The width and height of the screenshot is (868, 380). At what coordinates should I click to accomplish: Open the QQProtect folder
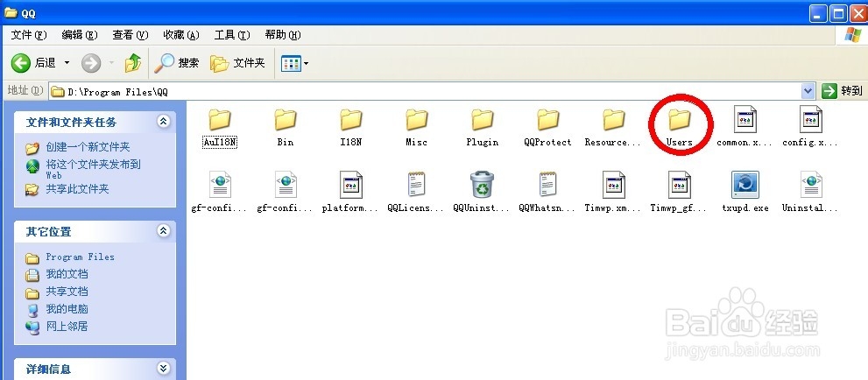[x=547, y=129]
